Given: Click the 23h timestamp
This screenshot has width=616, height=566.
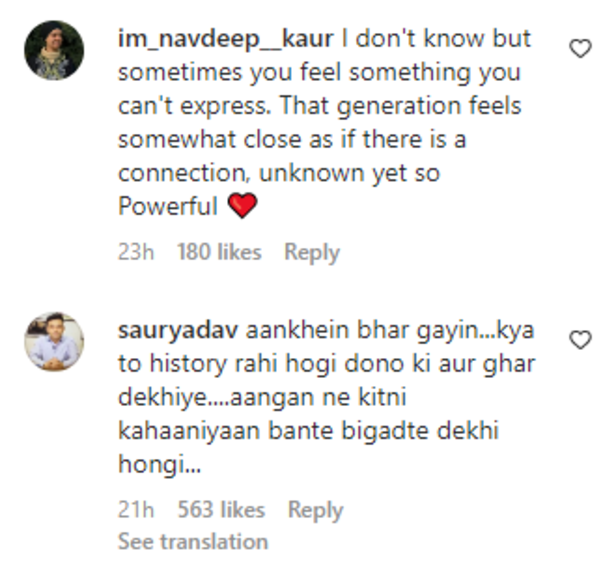Looking at the screenshot, I should (x=136, y=253).
